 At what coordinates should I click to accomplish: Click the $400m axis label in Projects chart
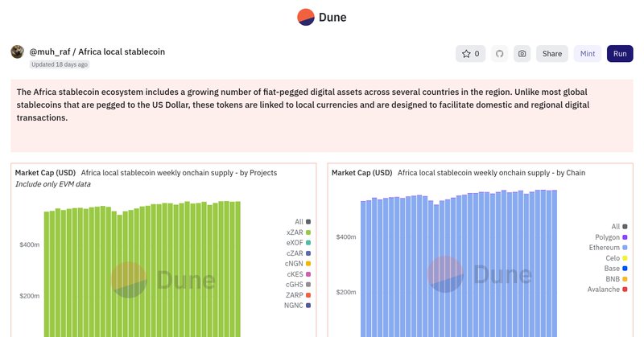tap(30, 245)
